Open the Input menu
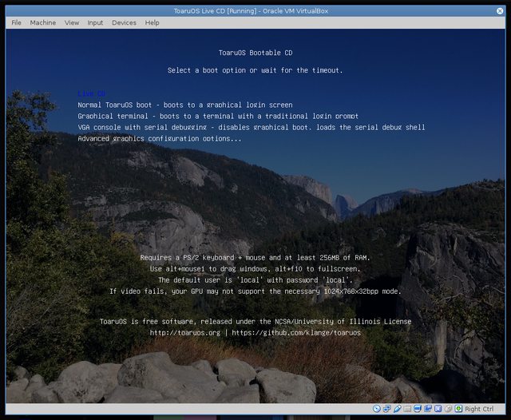511x420 pixels. (x=95, y=22)
